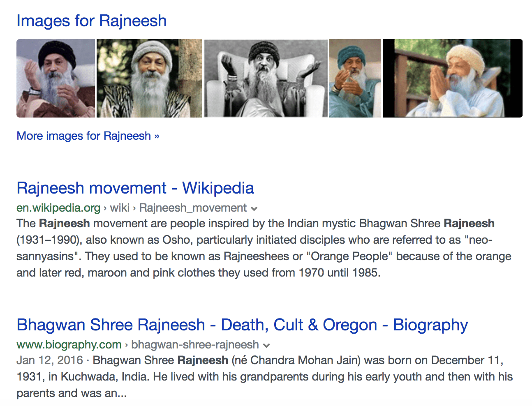Viewport: 532px width, 406px height.
Task: Click the 'Rajneesh_movement' breadcrumb text
Action: [193, 208]
